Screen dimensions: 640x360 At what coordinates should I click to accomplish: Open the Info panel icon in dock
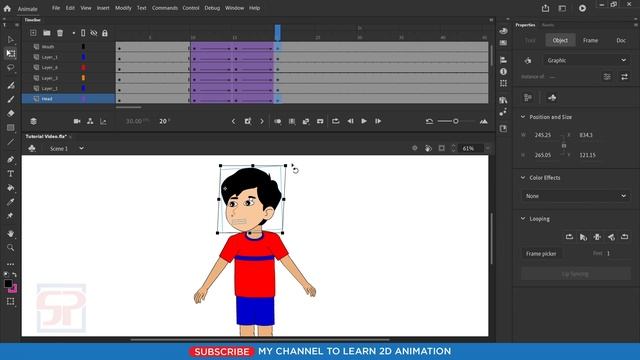coord(503,71)
